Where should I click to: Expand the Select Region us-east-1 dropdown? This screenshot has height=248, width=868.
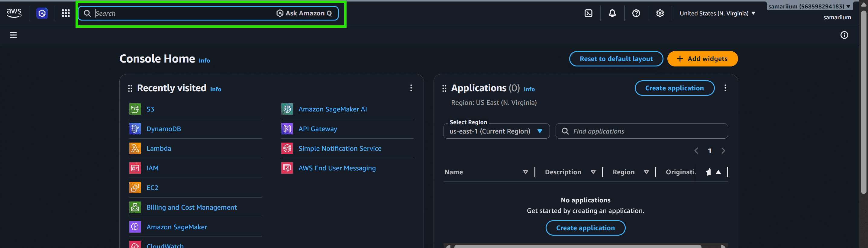(496, 131)
